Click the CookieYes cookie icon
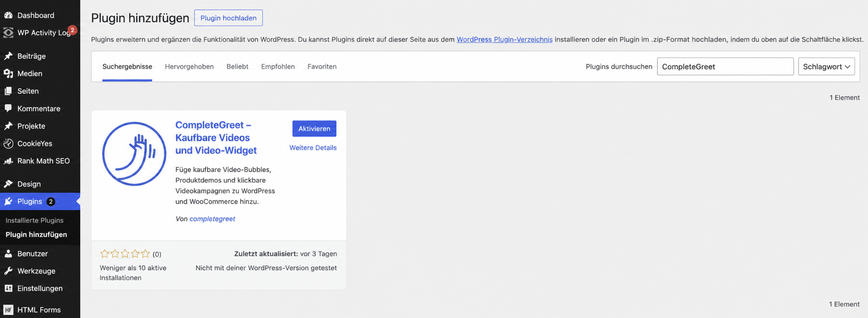 point(8,144)
